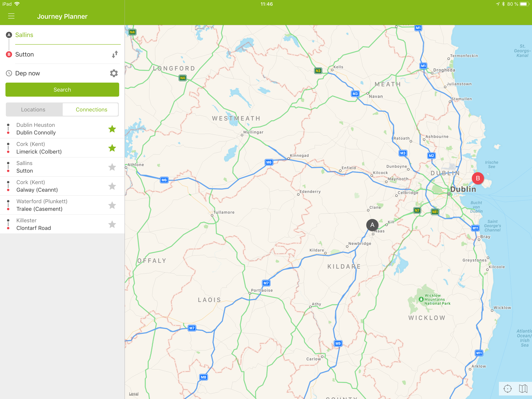Image resolution: width=532 pixels, height=399 pixels.
Task: Tap the Kildare town label
Action: point(316,250)
